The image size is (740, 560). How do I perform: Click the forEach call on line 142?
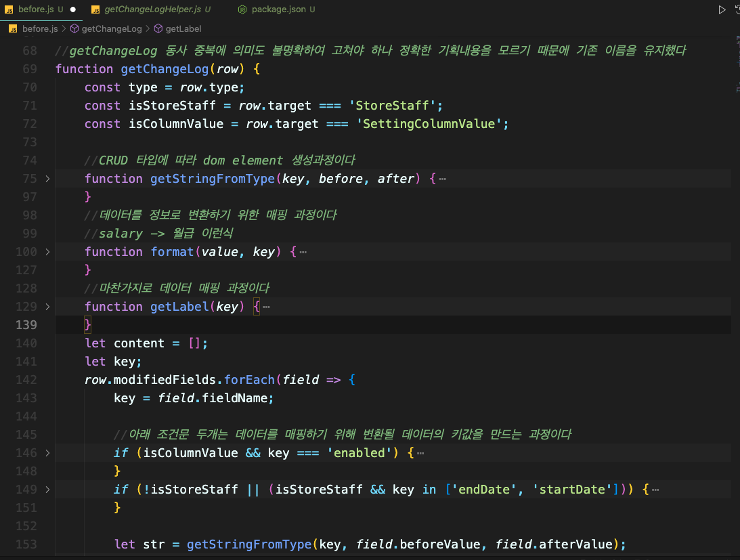point(249,380)
